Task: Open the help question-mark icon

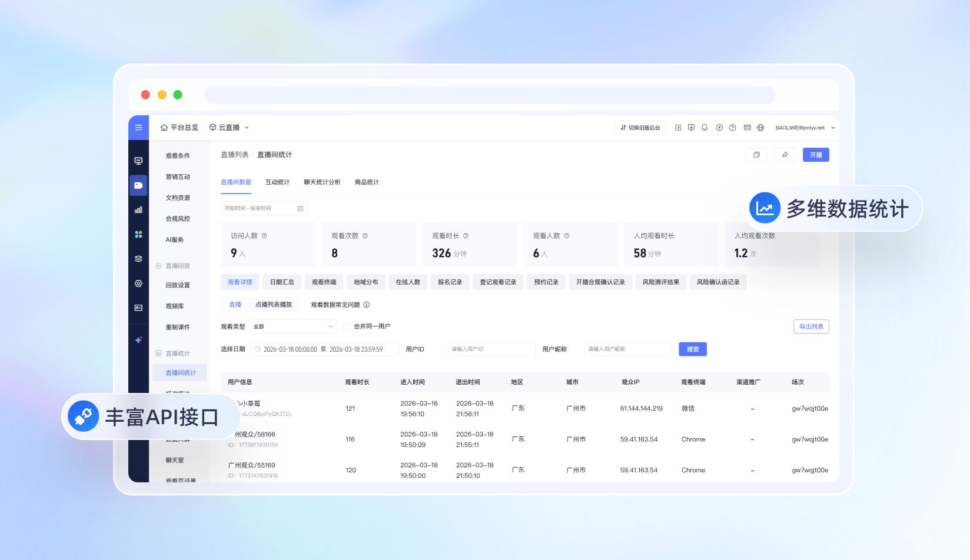Action: point(732,128)
